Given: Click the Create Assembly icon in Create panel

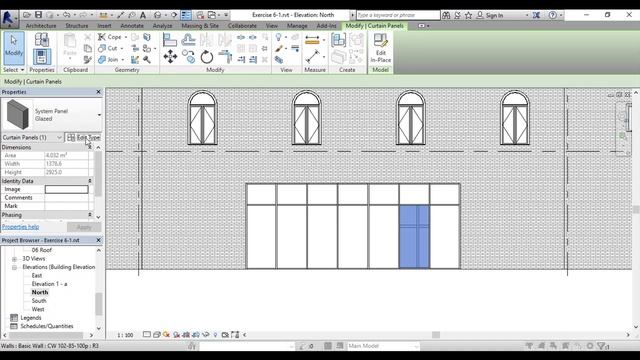Looking at the screenshot, I should pos(338,40).
